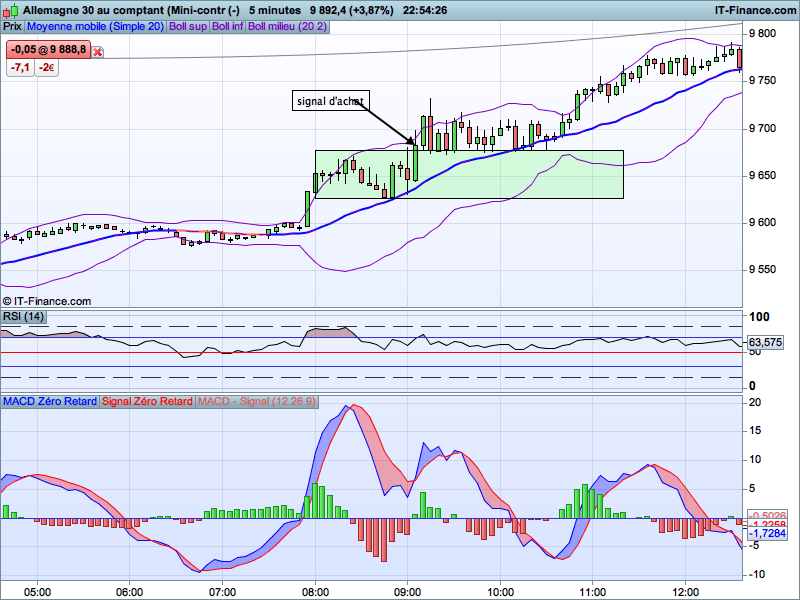Open Boll milieu (20 2) settings
The width and height of the screenshot is (800, 600).
[287, 27]
